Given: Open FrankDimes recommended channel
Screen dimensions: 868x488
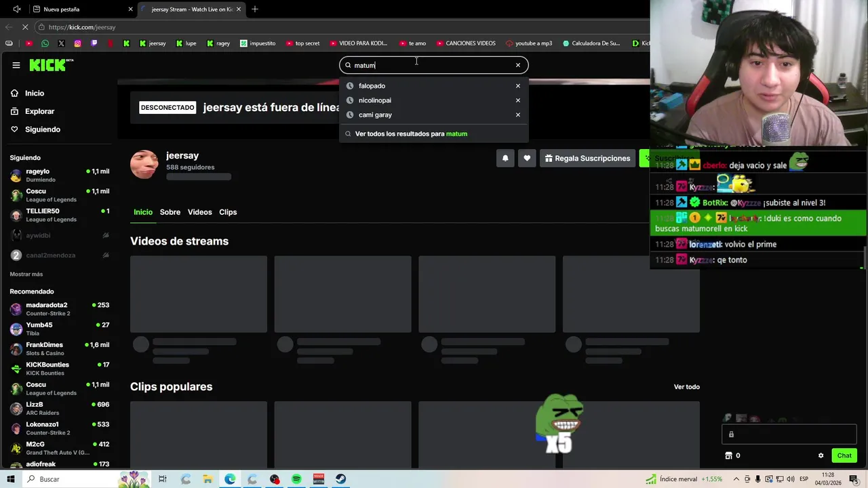Looking at the screenshot, I should coord(60,349).
